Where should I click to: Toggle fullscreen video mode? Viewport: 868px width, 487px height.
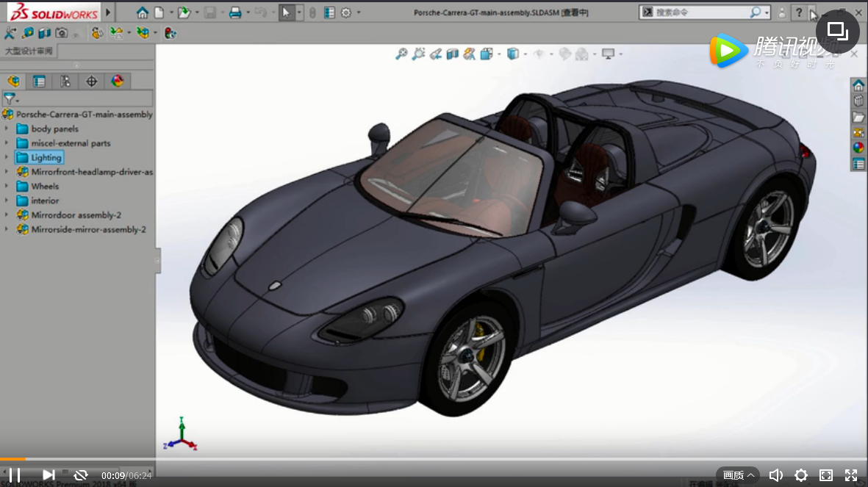(851, 475)
